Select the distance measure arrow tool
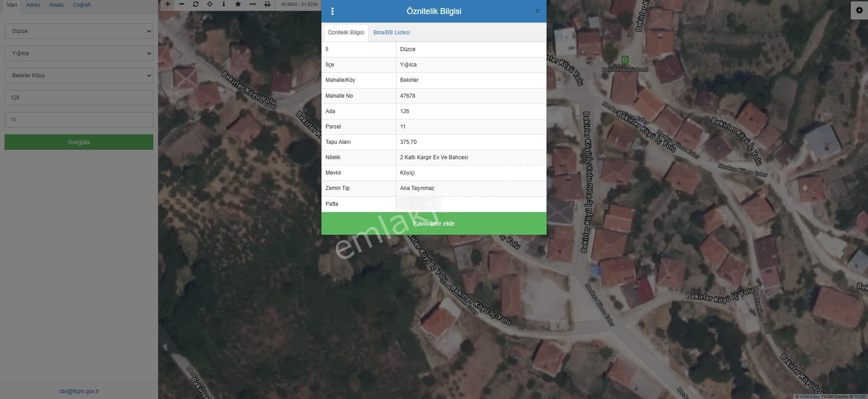 (253, 4)
